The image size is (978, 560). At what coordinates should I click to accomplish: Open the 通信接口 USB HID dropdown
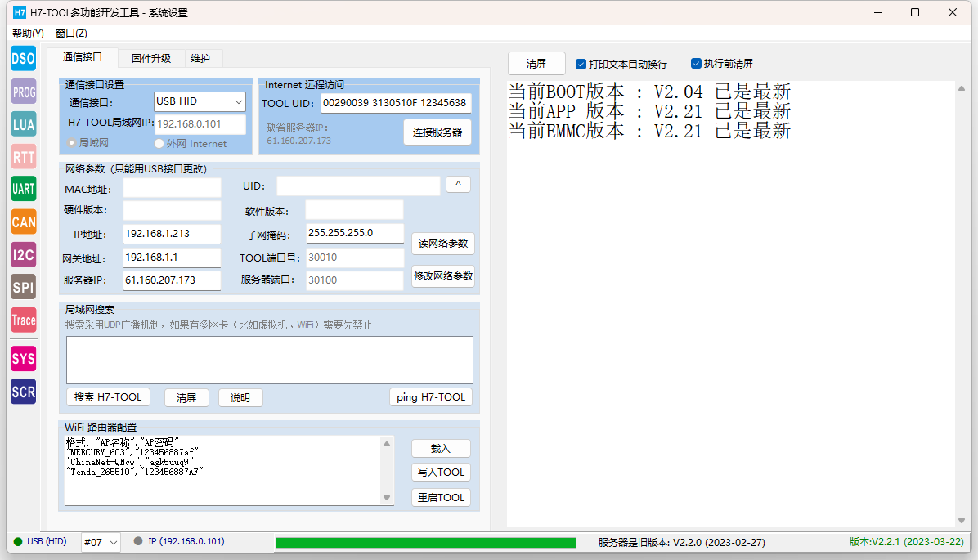pos(200,101)
